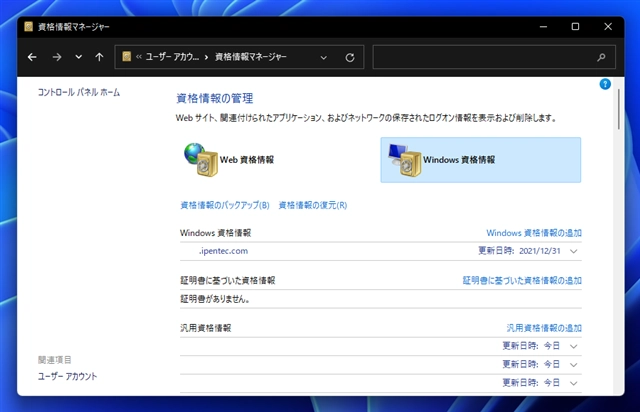The width and height of the screenshot is (640, 412).
Task: Expand the 2021/12/31 credential chevron
Action: pos(573,251)
